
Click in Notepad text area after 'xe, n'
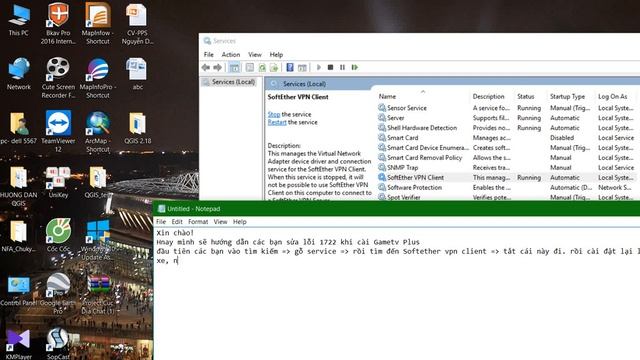179,260
